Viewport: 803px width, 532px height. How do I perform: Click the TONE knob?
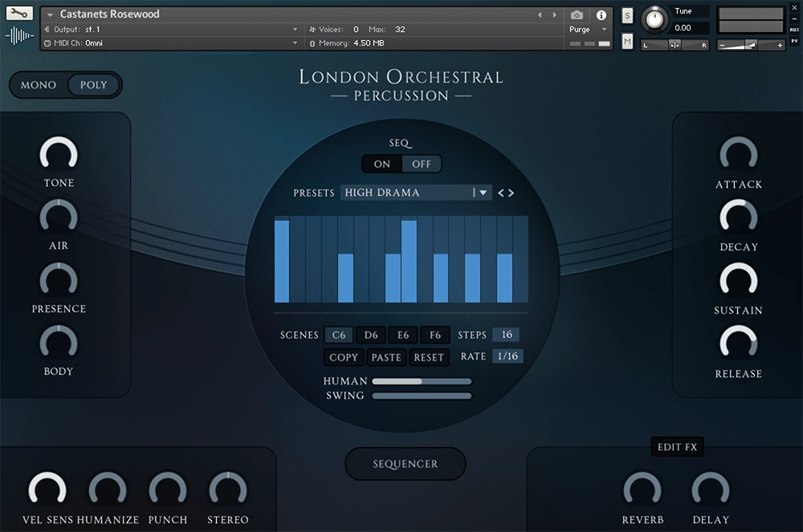[59, 154]
